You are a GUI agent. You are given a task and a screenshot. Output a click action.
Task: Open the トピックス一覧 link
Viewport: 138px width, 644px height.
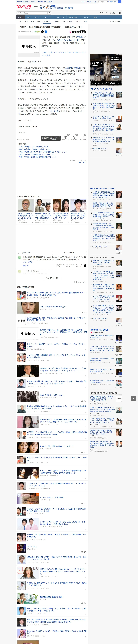coord(115,21)
